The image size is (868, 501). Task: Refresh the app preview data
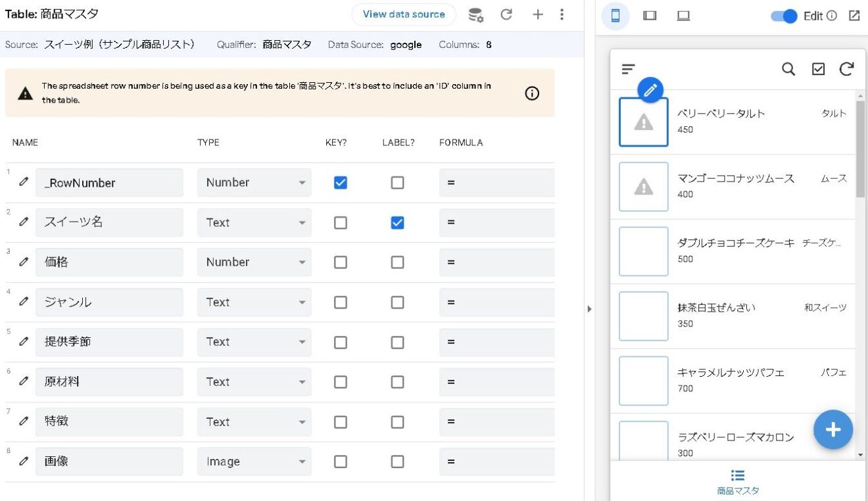point(848,68)
